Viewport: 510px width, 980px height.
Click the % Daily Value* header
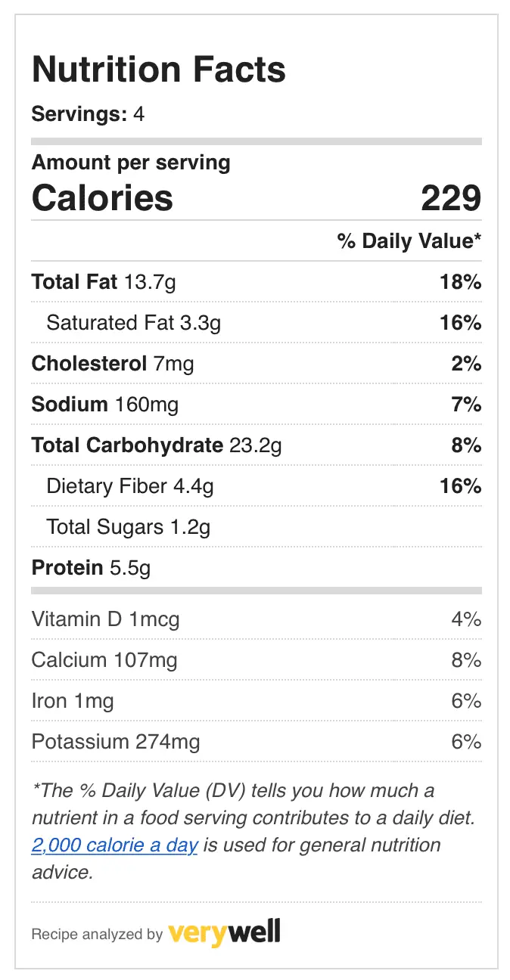pyautogui.click(x=409, y=241)
